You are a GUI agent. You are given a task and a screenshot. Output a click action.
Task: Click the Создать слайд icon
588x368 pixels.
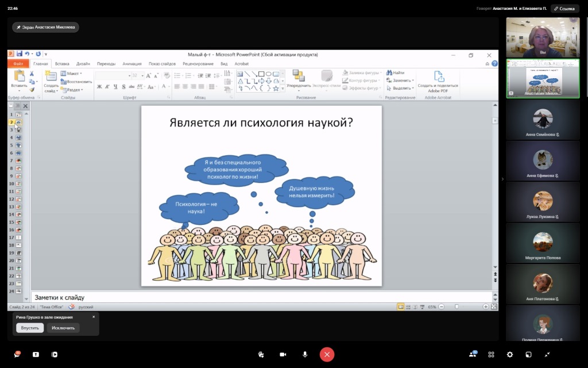(x=51, y=76)
